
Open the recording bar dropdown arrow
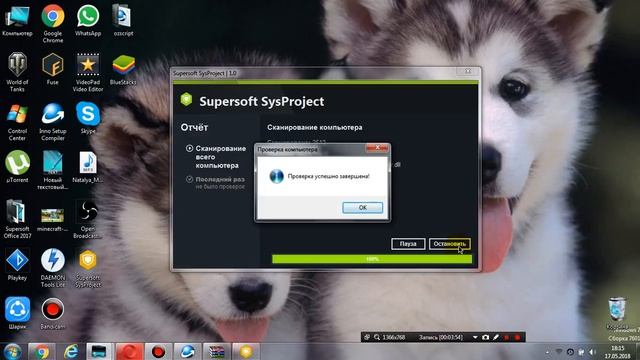[x=475, y=338]
